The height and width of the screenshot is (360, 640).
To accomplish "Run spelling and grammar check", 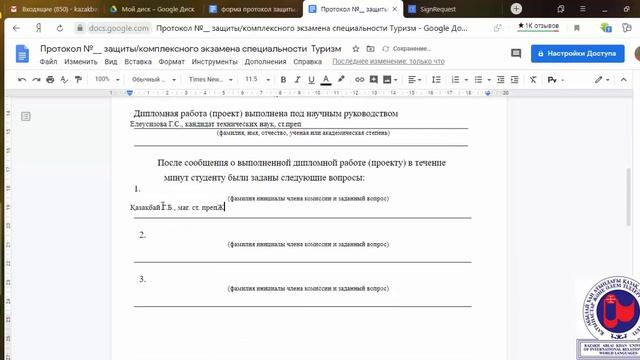I will (64, 80).
